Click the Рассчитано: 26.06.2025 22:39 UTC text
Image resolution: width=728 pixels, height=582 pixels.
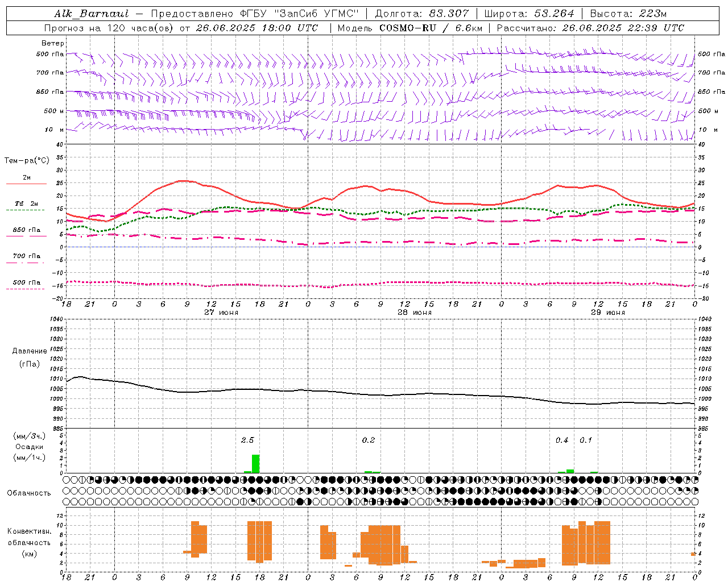590,28
